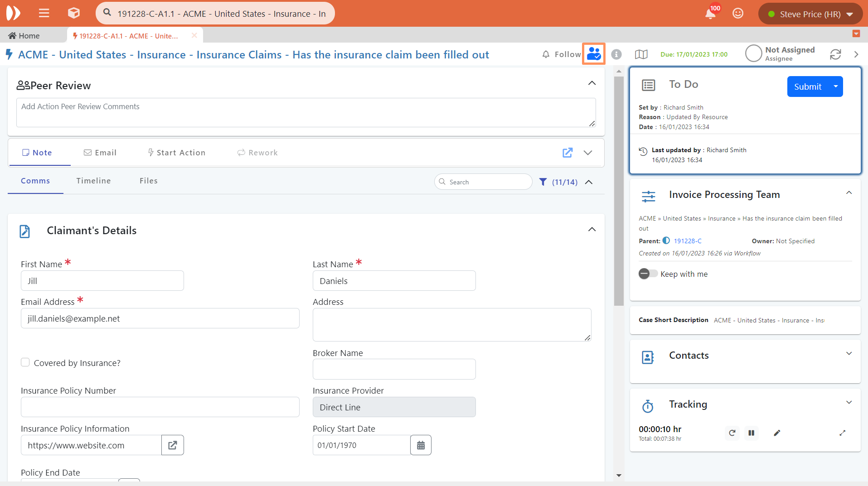This screenshot has width=868, height=486.
Task: Open the Policy Start Date calendar picker
Action: point(421,445)
